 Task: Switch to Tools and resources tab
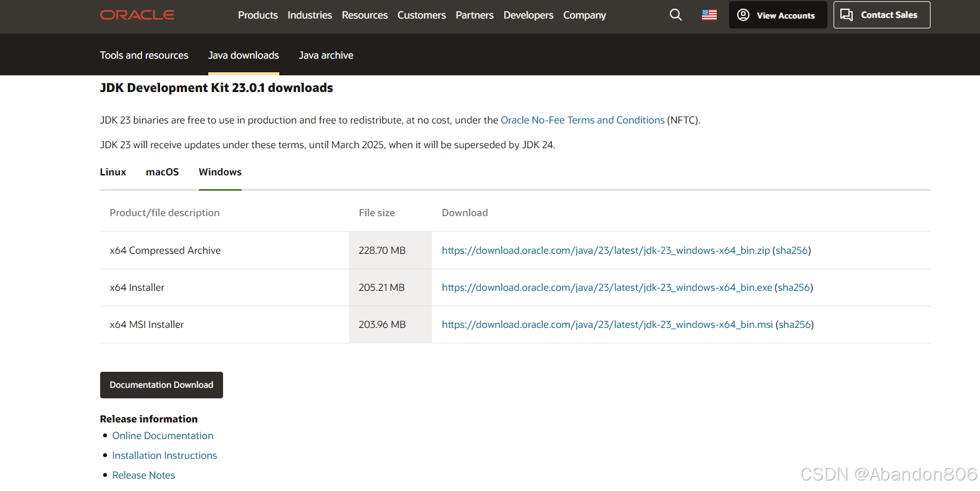click(144, 55)
